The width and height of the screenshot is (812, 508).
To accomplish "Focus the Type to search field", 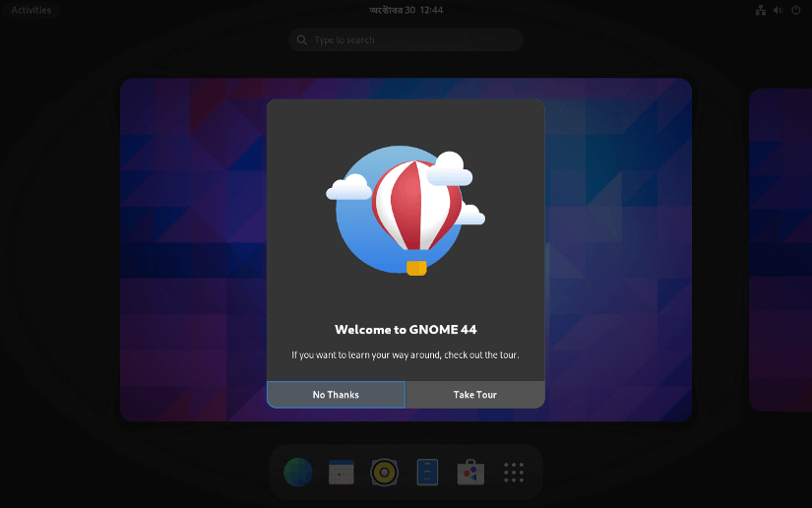I will [x=406, y=40].
